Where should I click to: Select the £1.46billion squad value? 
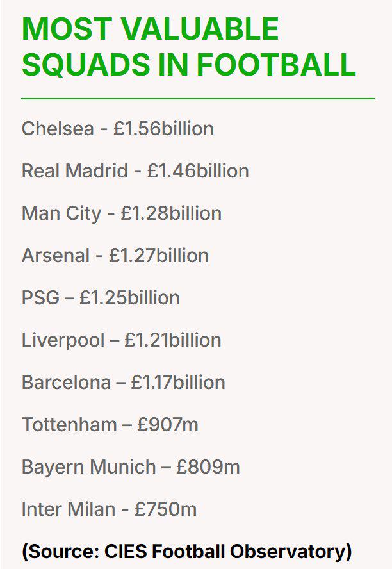pyautogui.click(x=198, y=171)
